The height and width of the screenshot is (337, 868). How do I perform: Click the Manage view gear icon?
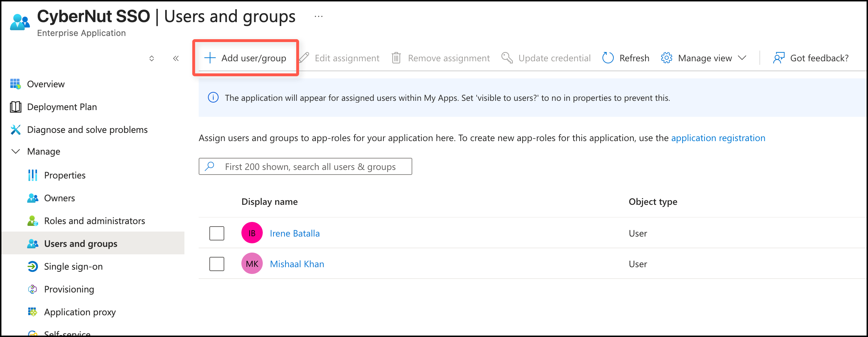(x=666, y=58)
